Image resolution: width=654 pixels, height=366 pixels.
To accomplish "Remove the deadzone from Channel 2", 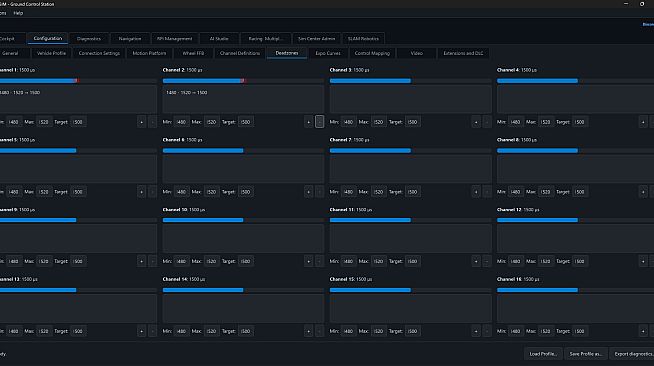I will point(319,122).
